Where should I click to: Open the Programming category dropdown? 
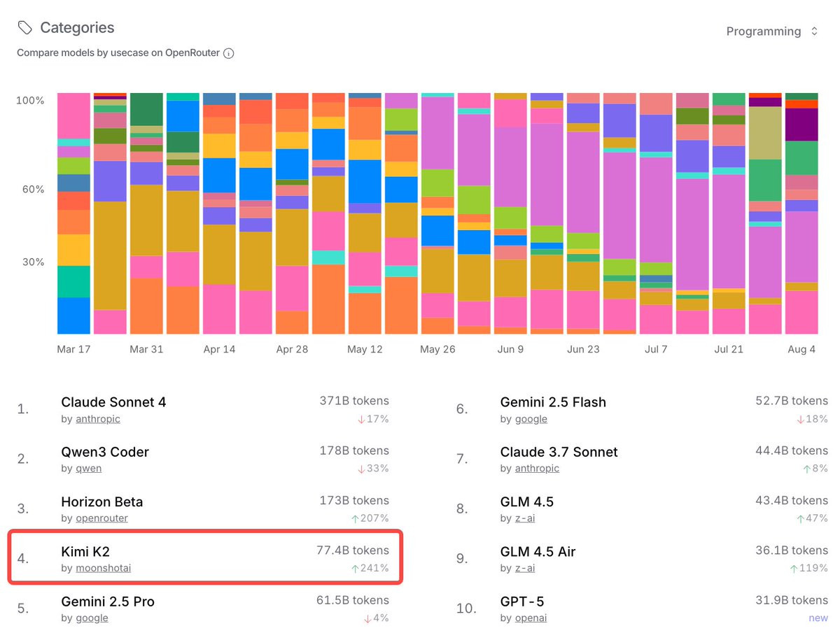(x=772, y=31)
